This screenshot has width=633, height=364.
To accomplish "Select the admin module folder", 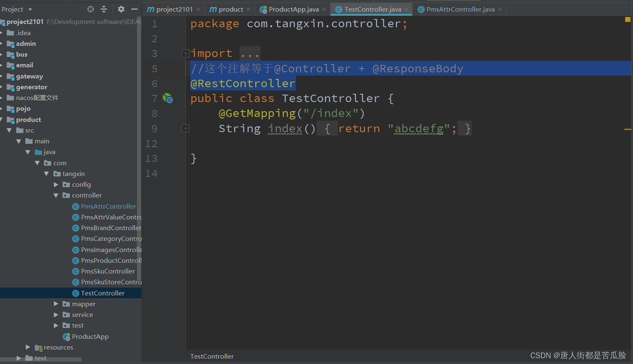I will pyautogui.click(x=26, y=43).
